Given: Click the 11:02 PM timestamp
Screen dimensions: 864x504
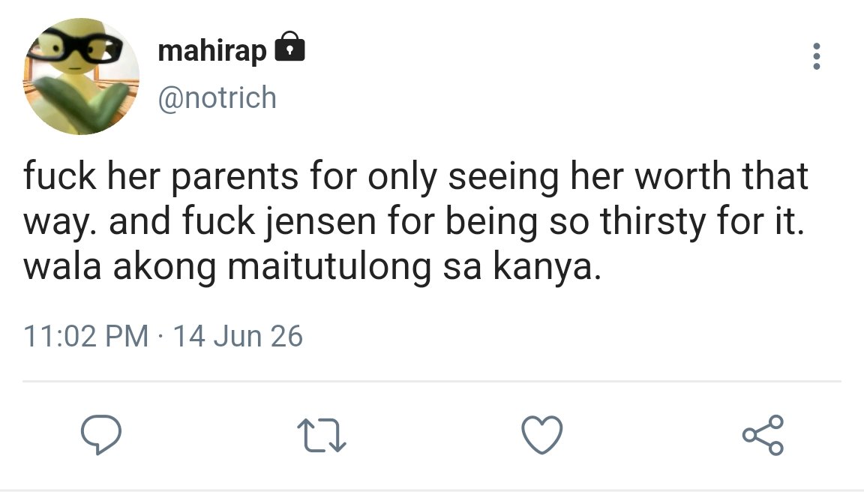Looking at the screenshot, I should [x=86, y=336].
